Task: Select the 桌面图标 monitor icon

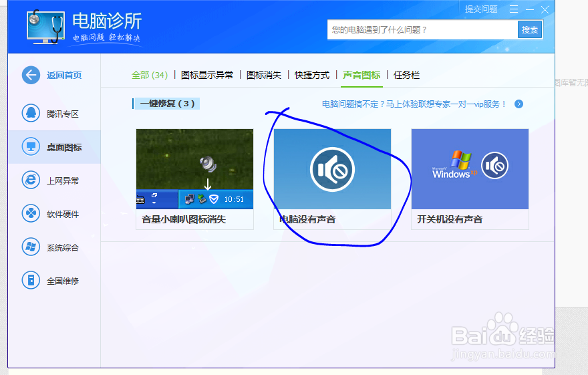Action: coord(31,146)
